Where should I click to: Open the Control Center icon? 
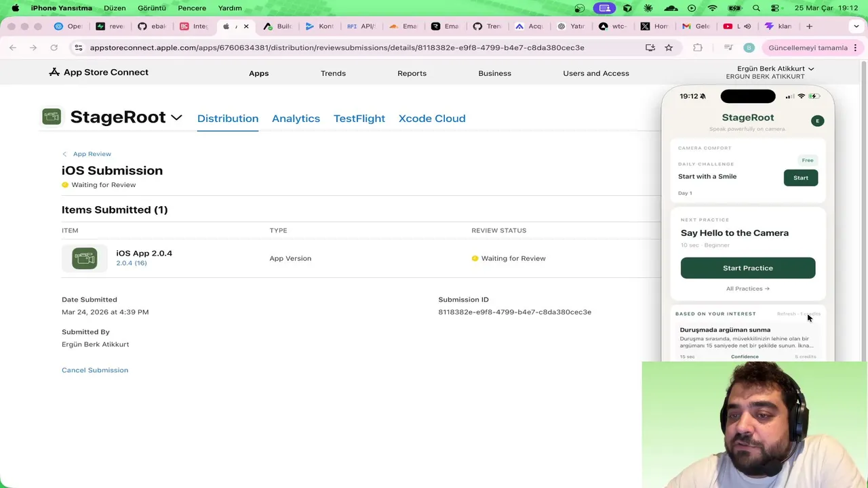pos(775,8)
